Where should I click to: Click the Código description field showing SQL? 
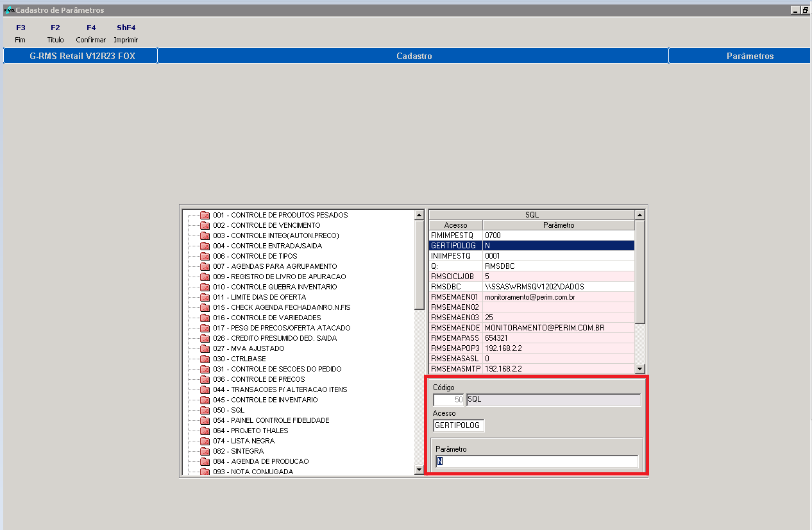click(x=554, y=400)
